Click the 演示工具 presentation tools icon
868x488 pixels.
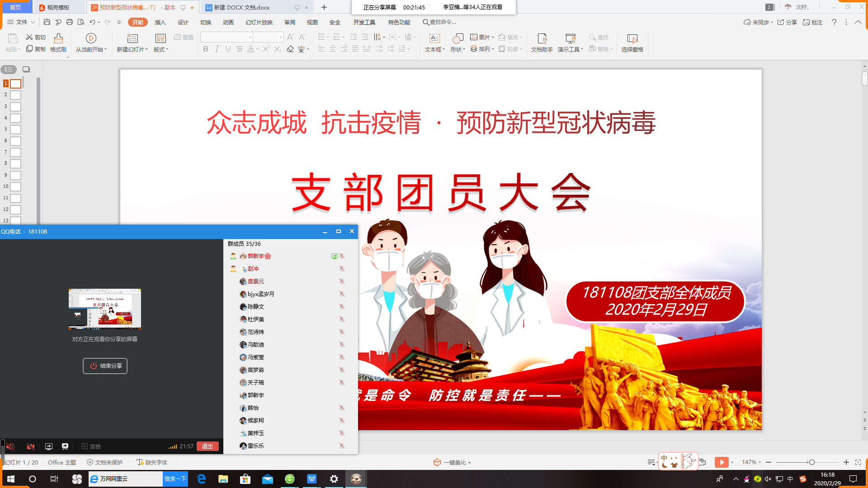(570, 38)
